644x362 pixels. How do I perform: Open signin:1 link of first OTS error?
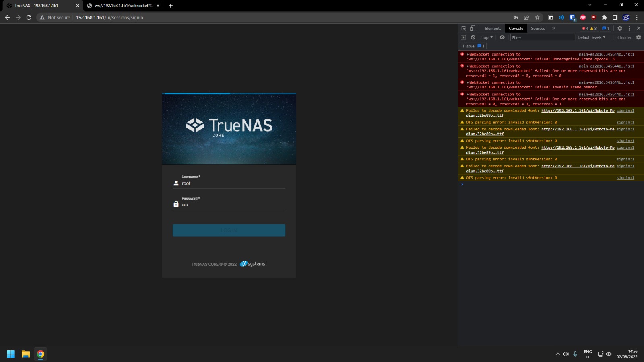pos(625,122)
